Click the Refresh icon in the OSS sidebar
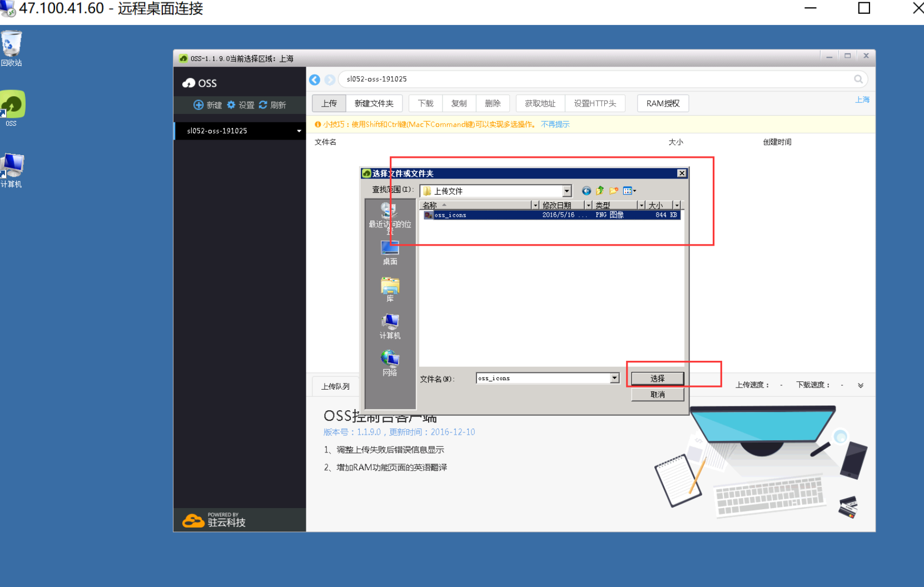 coord(263,105)
